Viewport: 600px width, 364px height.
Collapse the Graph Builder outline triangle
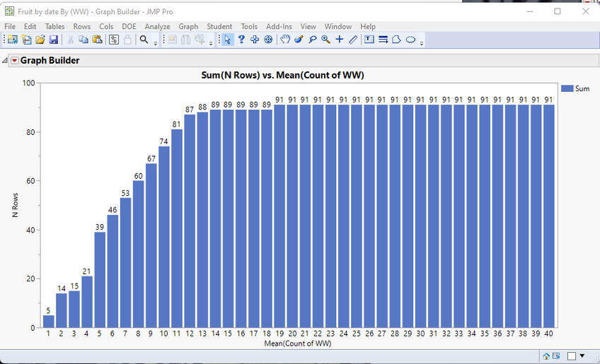(x=6, y=61)
